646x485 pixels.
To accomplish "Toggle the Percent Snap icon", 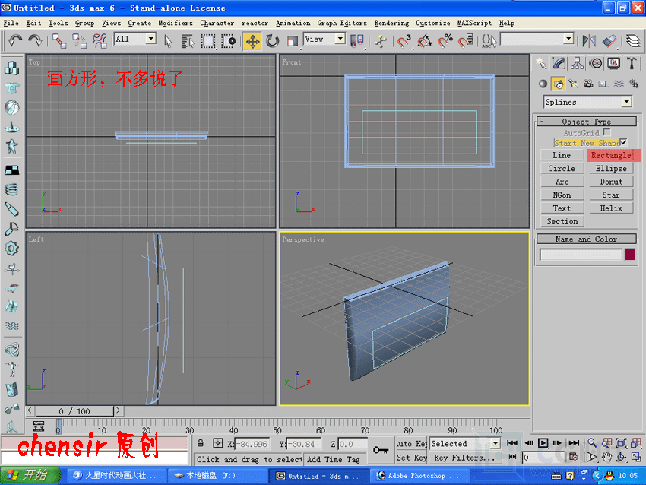I will 445,41.
